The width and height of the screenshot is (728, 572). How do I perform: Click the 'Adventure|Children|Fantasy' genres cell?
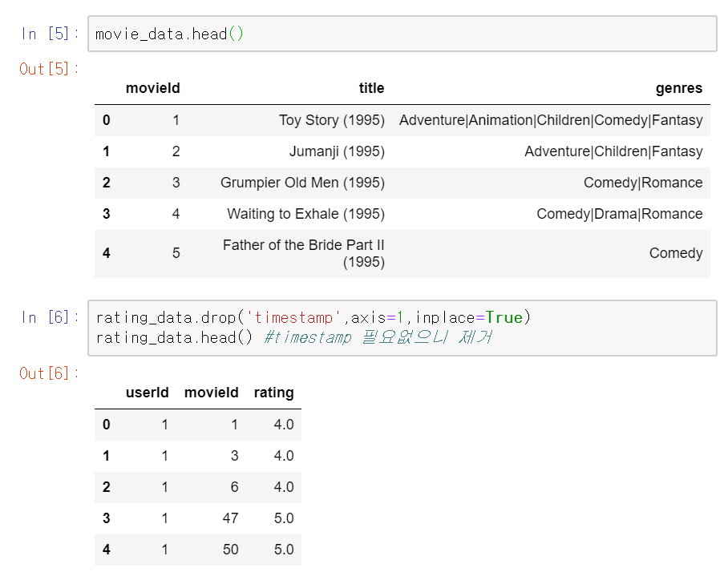[614, 151]
